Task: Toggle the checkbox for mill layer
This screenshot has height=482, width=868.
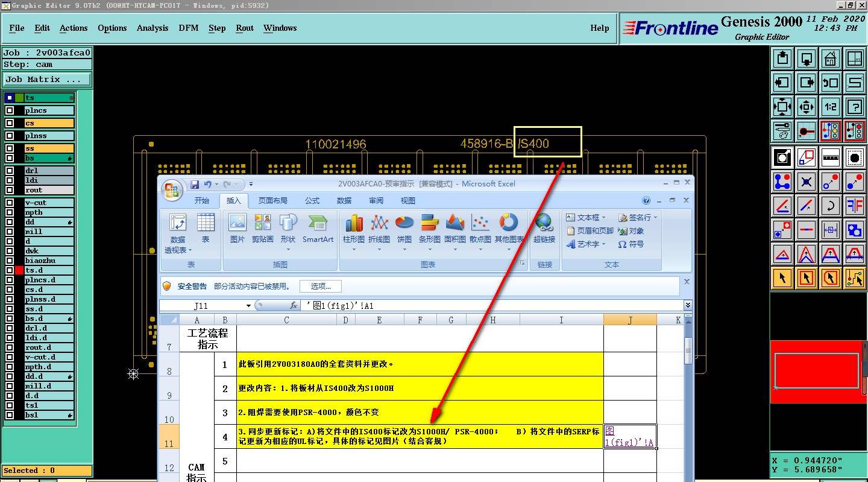Action: coord(10,232)
